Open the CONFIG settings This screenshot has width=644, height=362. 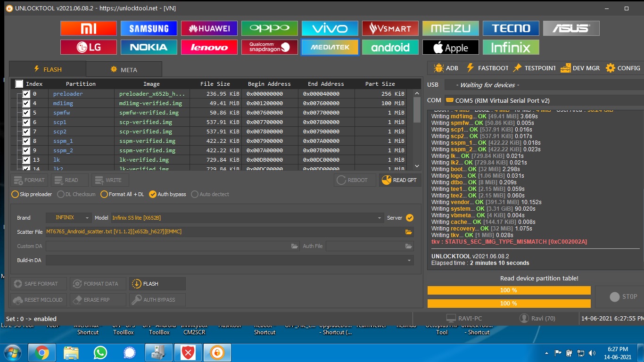[623, 68]
